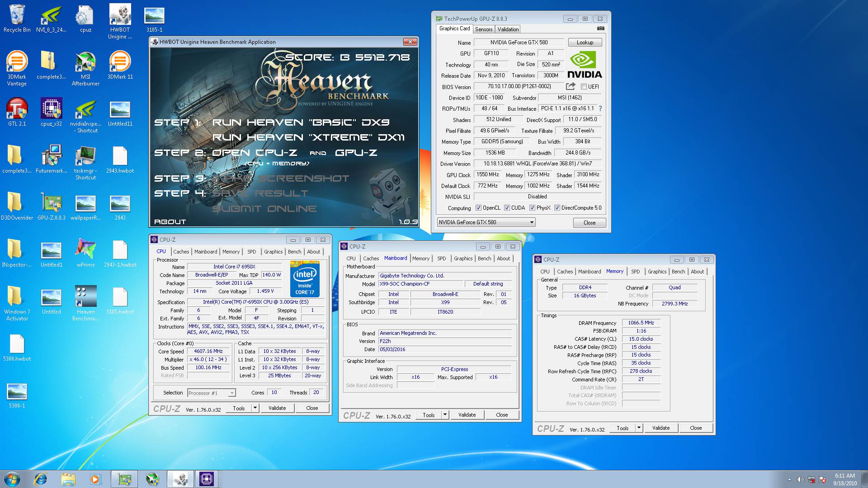Open cpuz_x32 desktop icon
Screen dimensions: 868x488
51,112
